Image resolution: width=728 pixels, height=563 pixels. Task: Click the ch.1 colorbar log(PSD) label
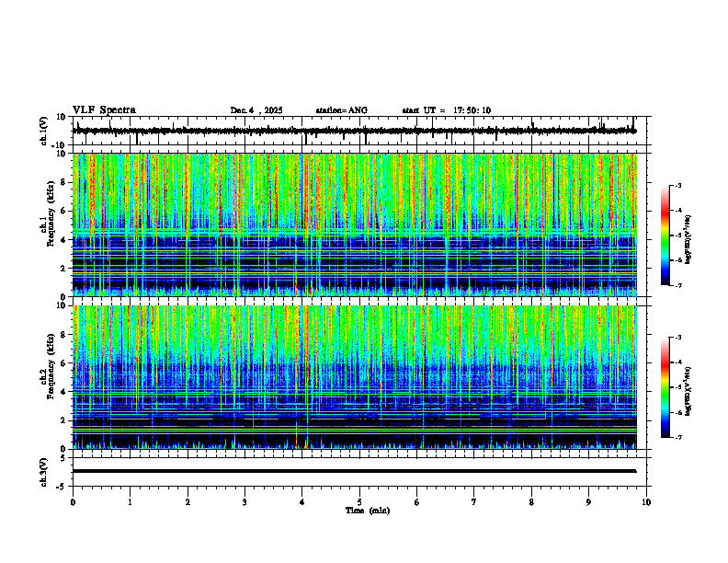(x=688, y=239)
